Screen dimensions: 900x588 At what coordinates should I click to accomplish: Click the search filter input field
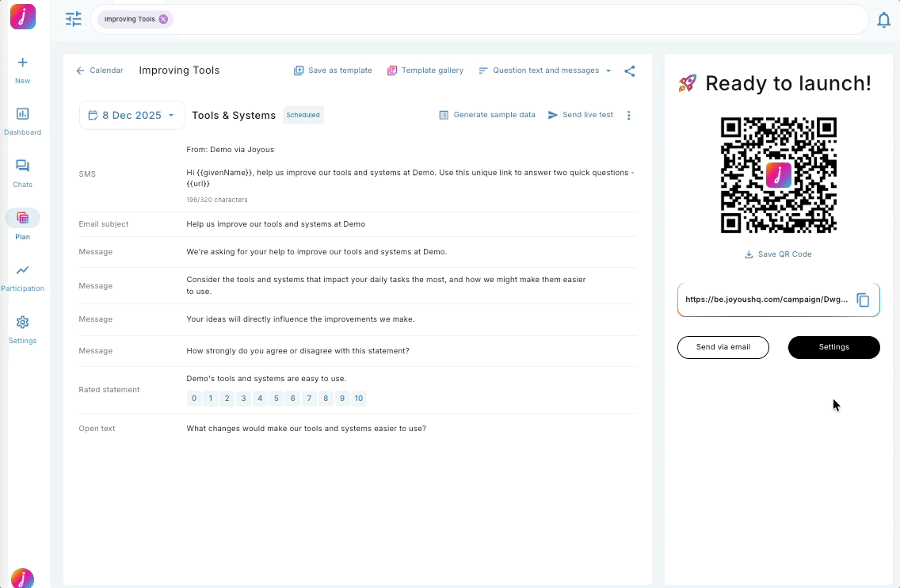click(515, 19)
